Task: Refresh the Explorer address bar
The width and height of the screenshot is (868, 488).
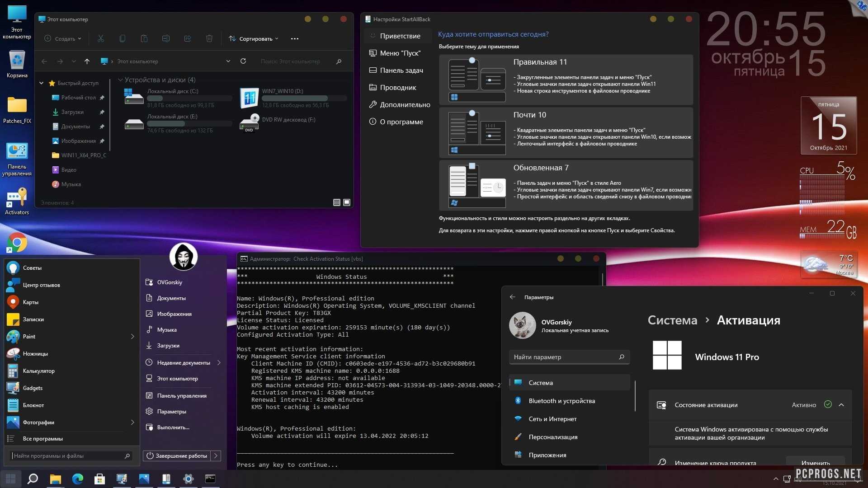Action: (x=243, y=61)
